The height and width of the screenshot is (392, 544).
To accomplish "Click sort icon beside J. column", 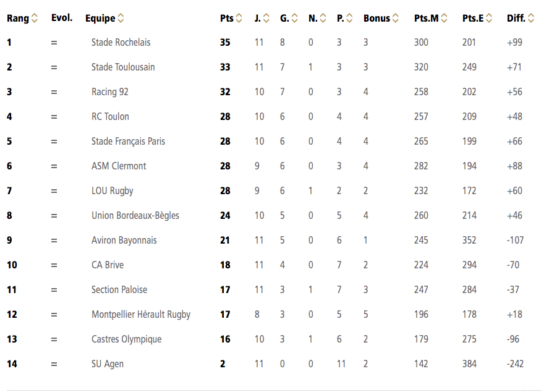I will [x=266, y=18].
